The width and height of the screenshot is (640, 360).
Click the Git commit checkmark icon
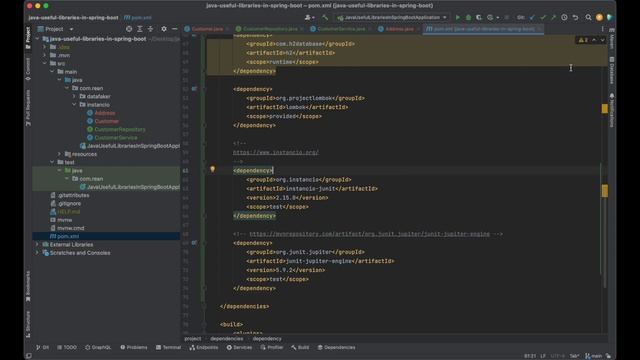pos(542,18)
